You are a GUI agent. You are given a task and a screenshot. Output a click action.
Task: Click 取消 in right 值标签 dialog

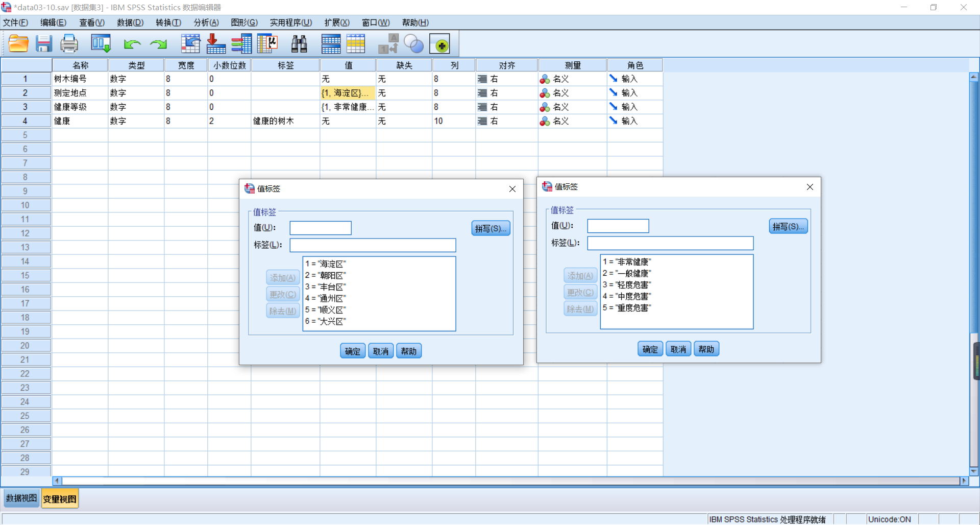pos(678,349)
